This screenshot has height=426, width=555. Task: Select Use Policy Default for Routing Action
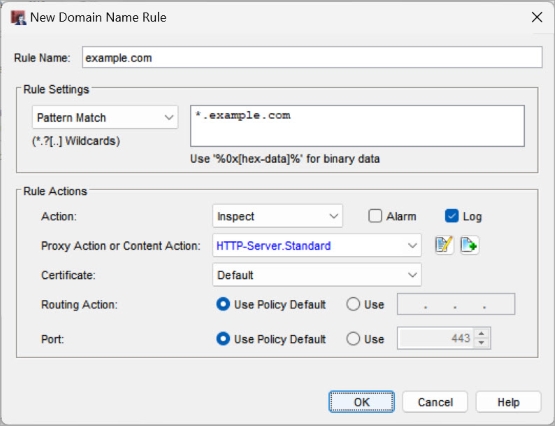click(x=223, y=304)
